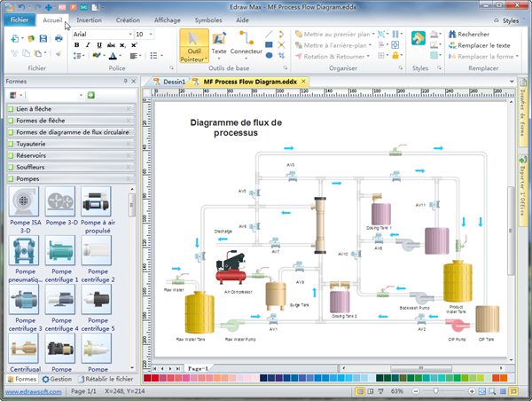Select the Outil Pointeur tool
Image resolution: width=532 pixels, height=401 pixels.
pos(194,45)
